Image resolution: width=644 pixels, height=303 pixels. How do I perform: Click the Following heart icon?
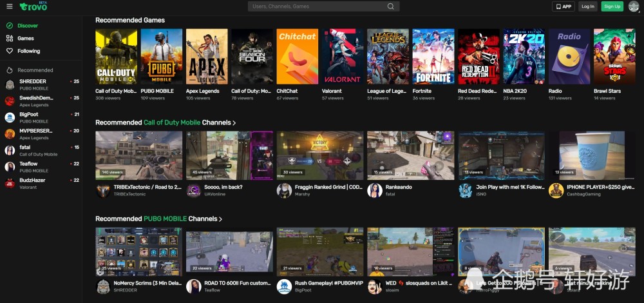click(10, 51)
